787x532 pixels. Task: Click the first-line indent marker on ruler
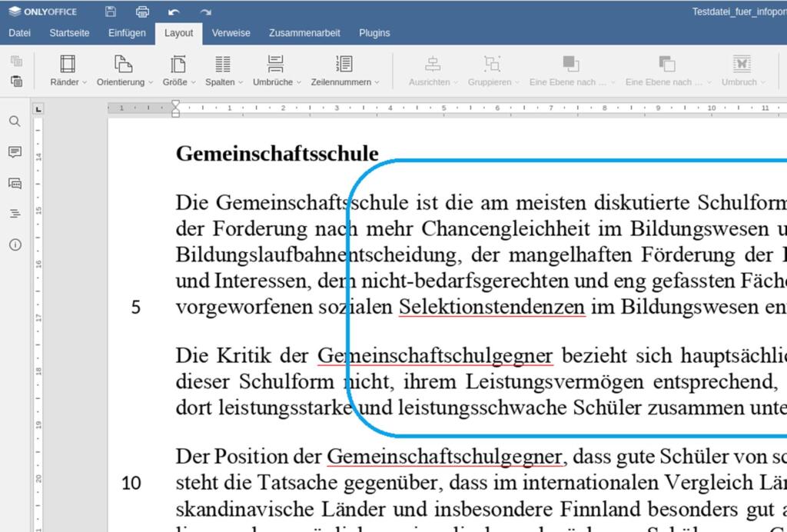point(176,105)
